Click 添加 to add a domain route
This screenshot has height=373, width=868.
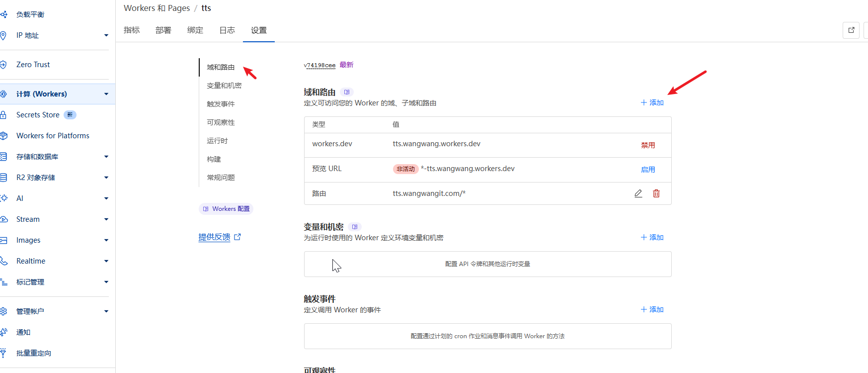[x=652, y=102]
